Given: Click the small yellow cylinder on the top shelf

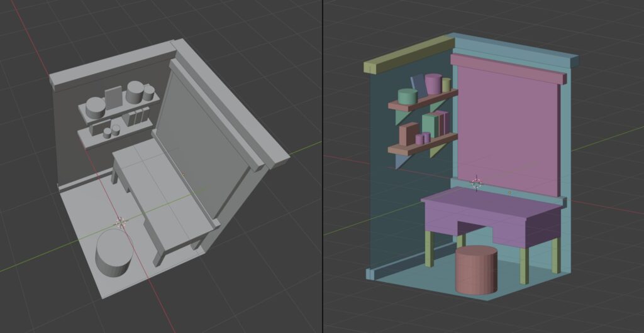Looking at the screenshot, I should (x=446, y=85).
